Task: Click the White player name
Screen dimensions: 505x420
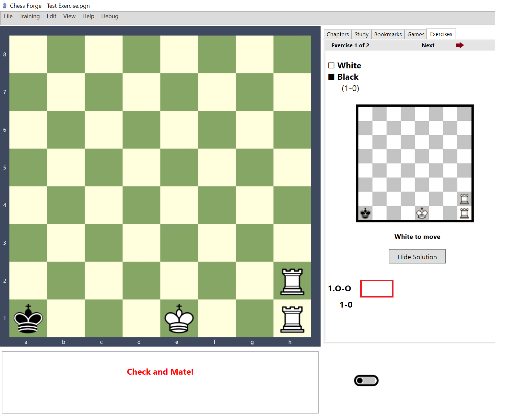Action: point(349,65)
